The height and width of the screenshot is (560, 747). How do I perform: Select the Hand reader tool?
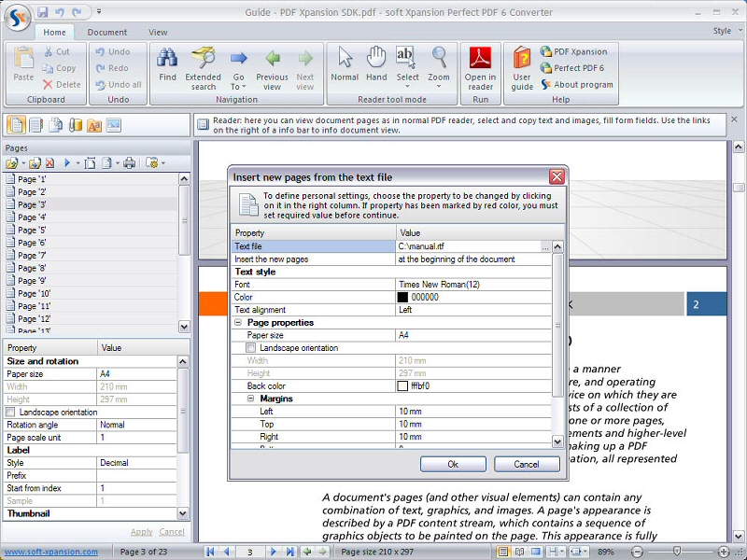pos(376,64)
